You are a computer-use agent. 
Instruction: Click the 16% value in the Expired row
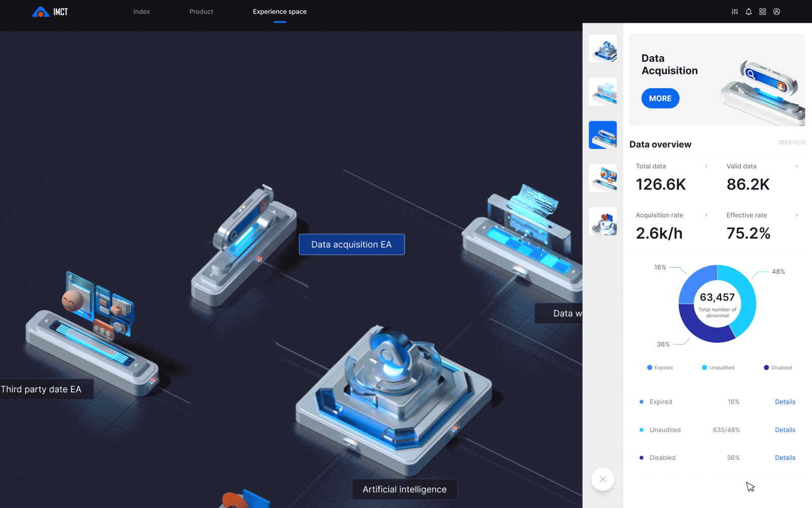[x=733, y=402]
